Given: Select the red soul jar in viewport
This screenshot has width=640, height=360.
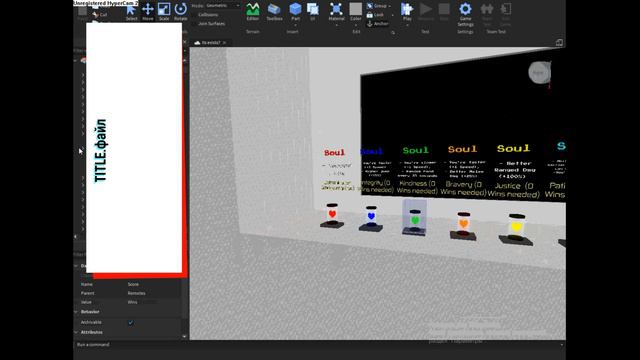Looking at the screenshot, I should tap(332, 216).
